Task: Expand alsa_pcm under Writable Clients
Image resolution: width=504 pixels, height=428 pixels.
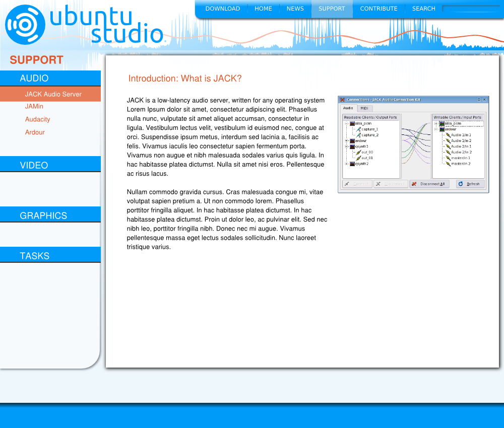Action: 436,123
